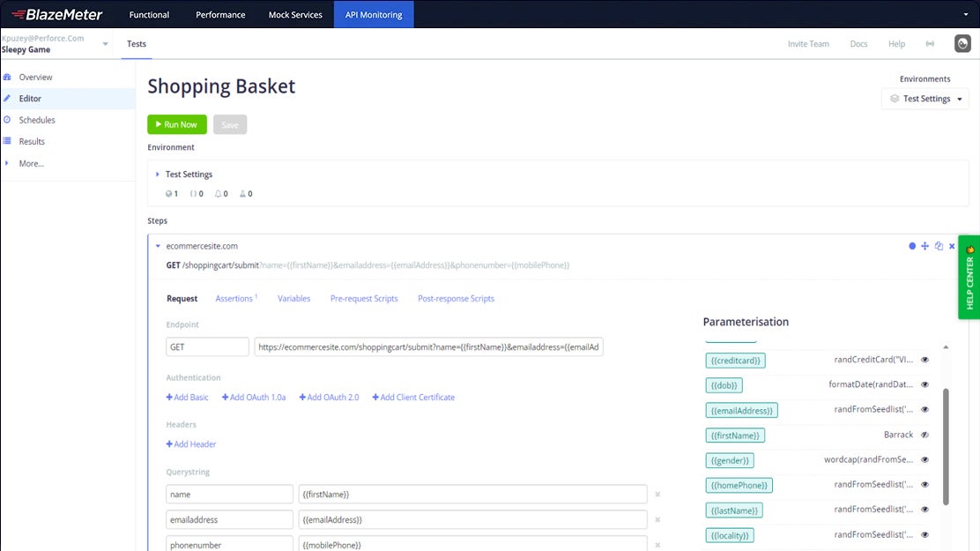Image resolution: width=980 pixels, height=551 pixels.
Task: Click the Run Now button
Action: [x=177, y=124]
